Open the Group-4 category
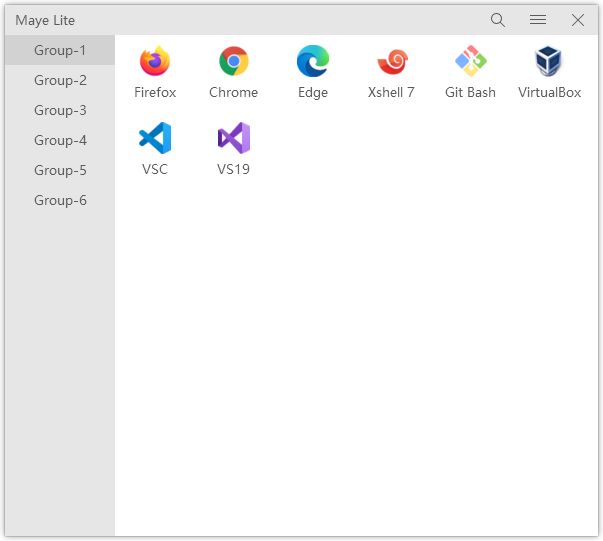This screenshot has width=603, height=541. [x=60, y=140]
